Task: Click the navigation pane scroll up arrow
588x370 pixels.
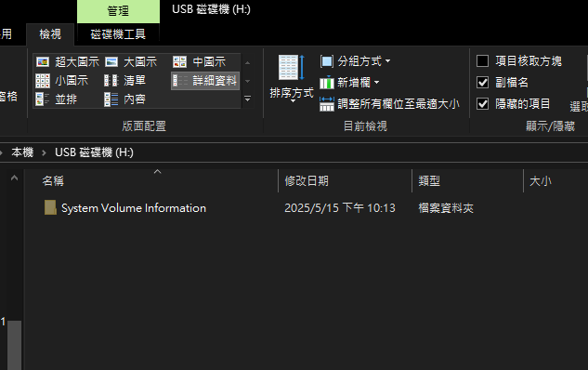Action: [14, 178]
